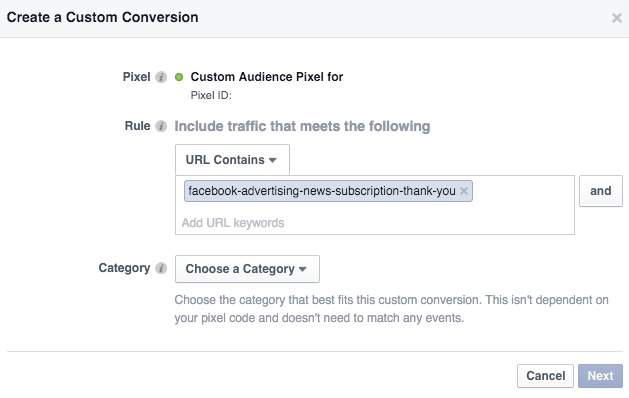Click the category helper description text
Screen dimensions: 629x398
pos(392,309)
